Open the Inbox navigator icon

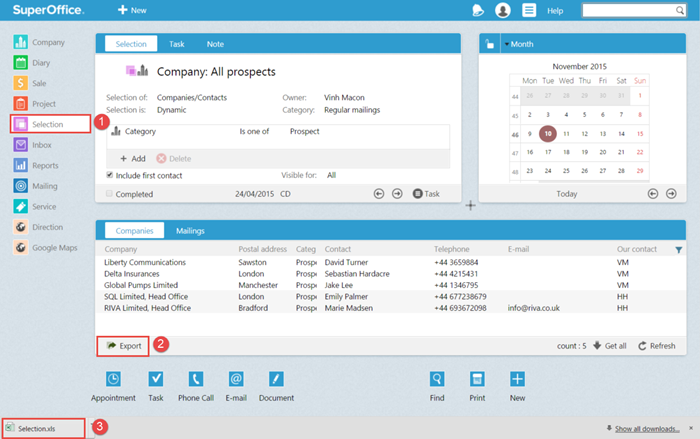coord(21,145)
